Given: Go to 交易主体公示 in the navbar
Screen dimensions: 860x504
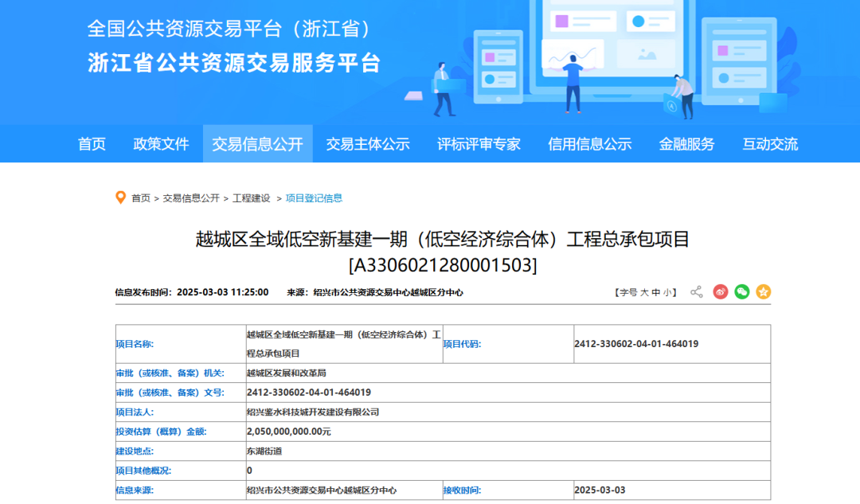Looking at the screenshot, I should [367, 144].
